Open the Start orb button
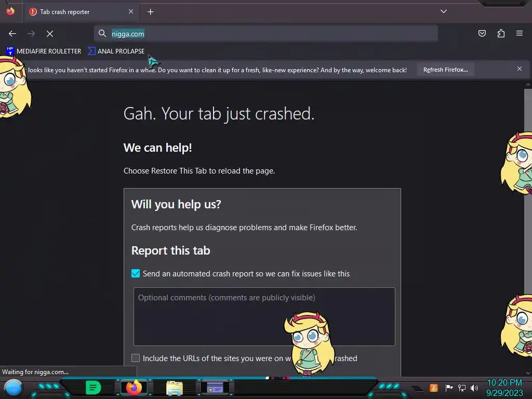The image size is (532, 399). pos(13,388)
